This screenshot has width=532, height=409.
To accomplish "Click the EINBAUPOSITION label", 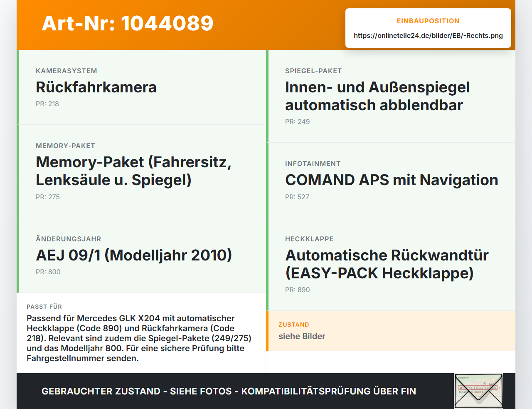I will coord(428,21).
